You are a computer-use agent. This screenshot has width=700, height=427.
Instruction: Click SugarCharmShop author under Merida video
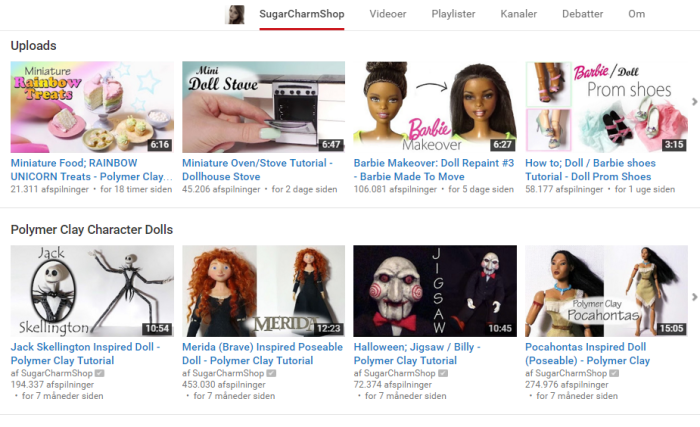click(227, 373)
